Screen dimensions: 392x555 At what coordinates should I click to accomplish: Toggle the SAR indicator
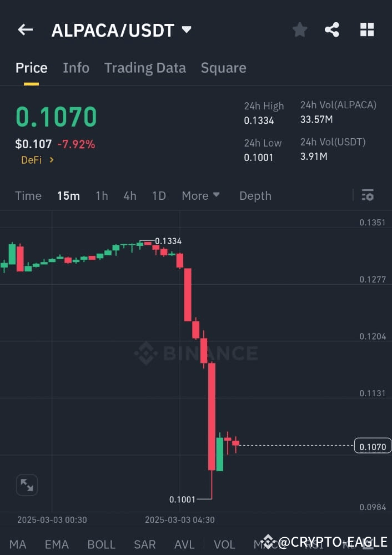point(144,544)
